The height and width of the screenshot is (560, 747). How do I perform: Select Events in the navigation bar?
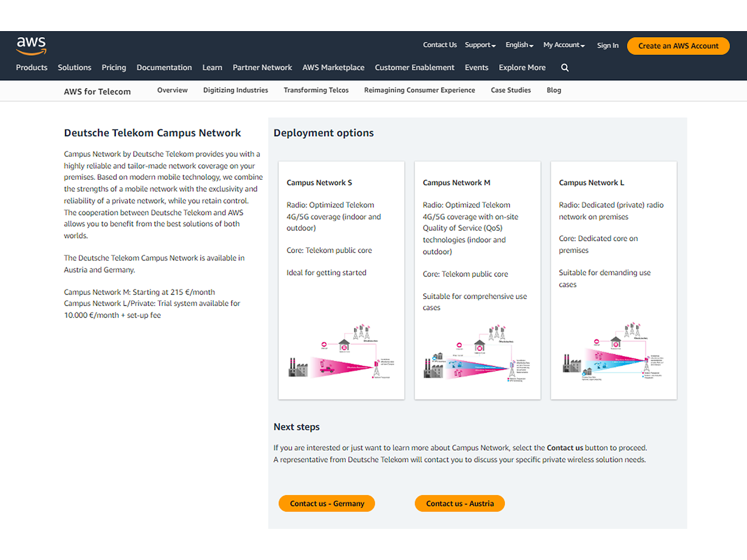tap(477, 67)
